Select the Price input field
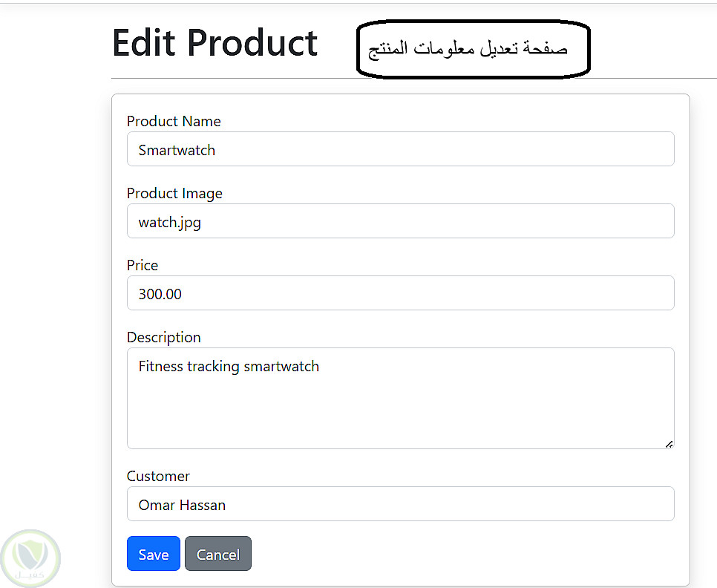Image resolution: width=717 pixels, height=588 pixels. pyautogui.click(x=400, y=293)
